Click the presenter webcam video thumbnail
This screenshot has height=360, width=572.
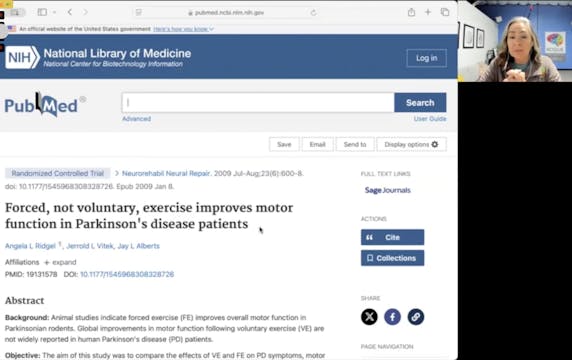coord(515,41)
